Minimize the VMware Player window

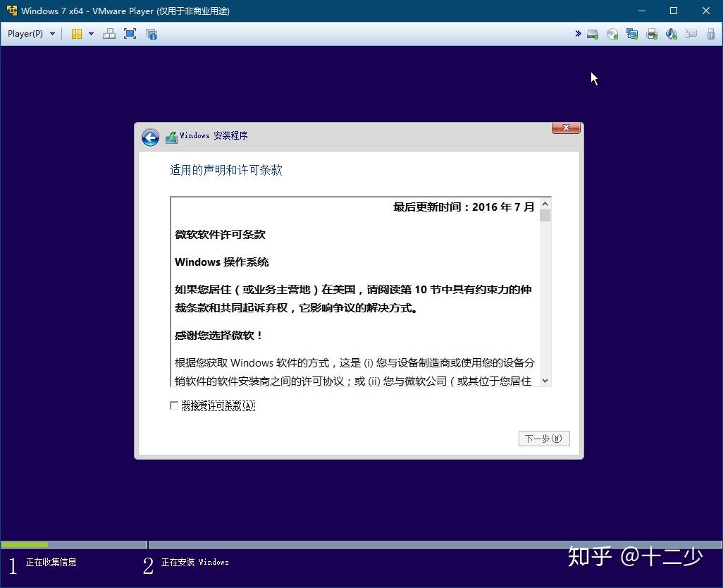(x=641, y=11)
